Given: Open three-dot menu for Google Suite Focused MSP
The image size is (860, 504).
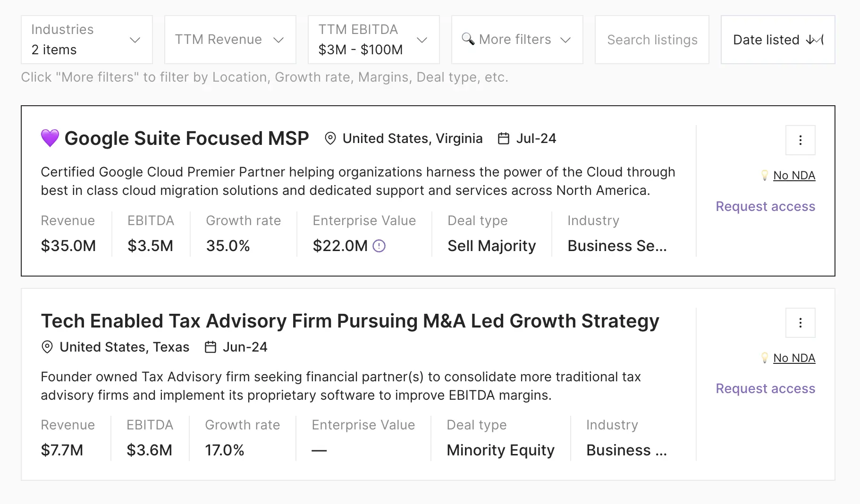Looking at the screenshot, I should click(800, 140).
